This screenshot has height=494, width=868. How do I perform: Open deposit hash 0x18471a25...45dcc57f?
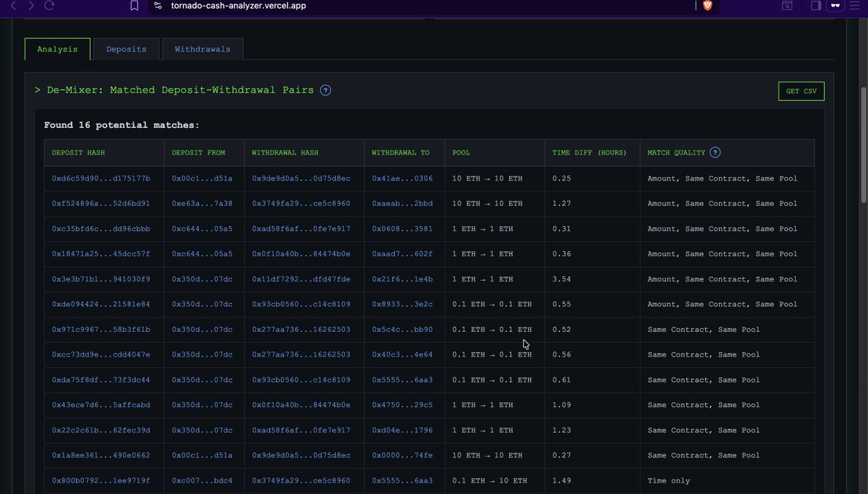101,254
